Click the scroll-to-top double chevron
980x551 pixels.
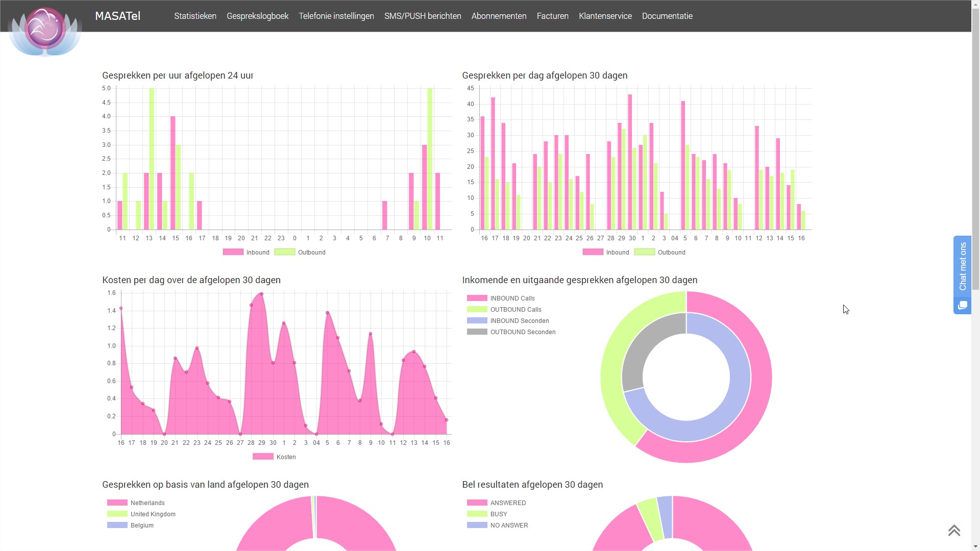(x=954, y=531)
